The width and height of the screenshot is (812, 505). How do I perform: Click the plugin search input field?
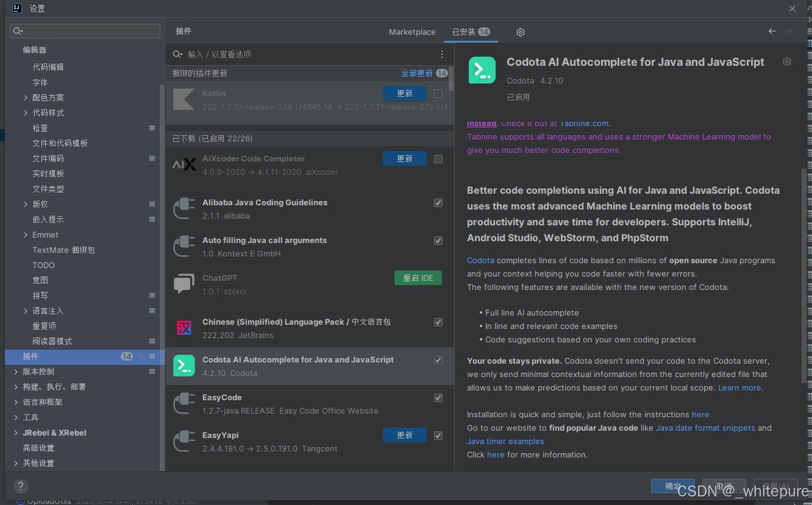310,54
